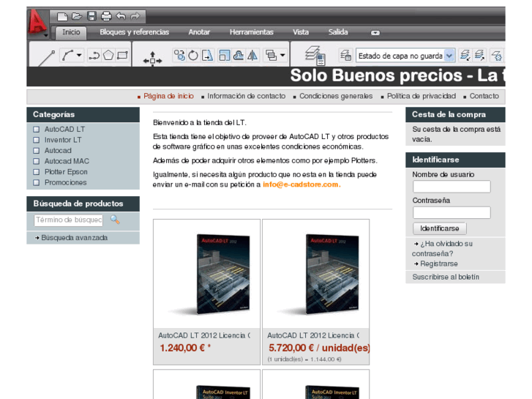This screenshot has width=532, height=399.
Task: Open the Promociones category
Action: point(65,183)
